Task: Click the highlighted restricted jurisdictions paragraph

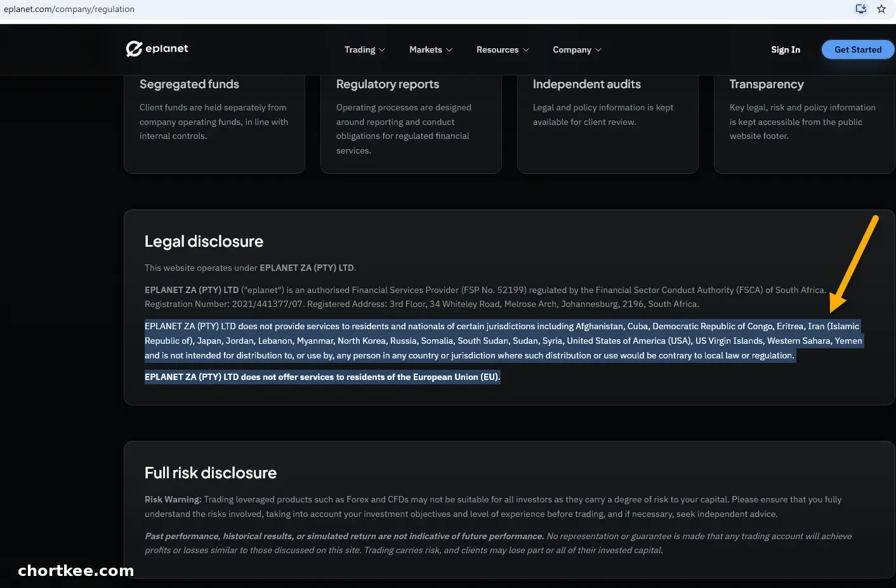Action: (503, 341)
